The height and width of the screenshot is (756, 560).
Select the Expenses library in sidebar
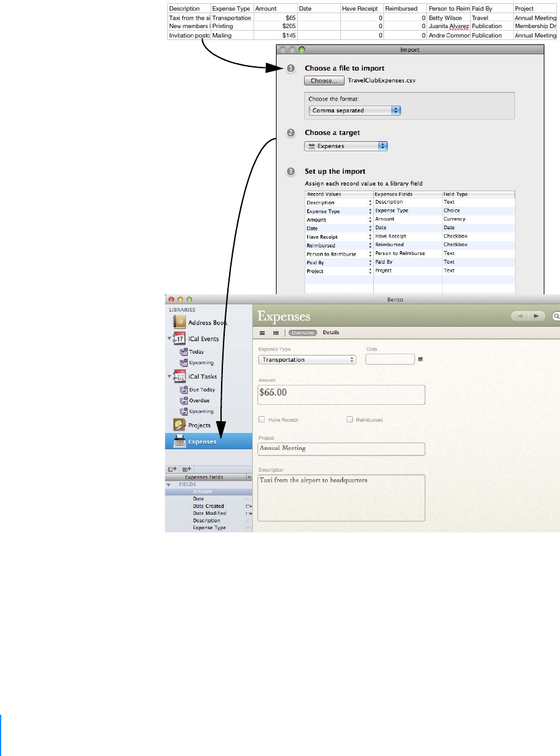209,441
